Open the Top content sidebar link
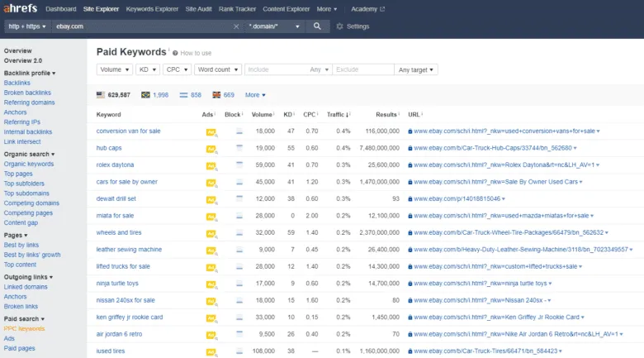644x358 pixels. (x=20, y=265)
